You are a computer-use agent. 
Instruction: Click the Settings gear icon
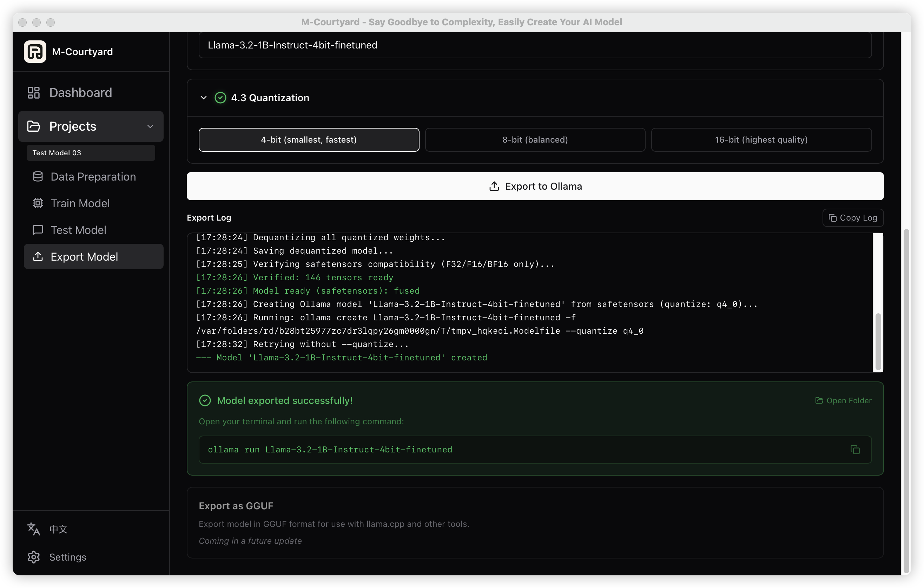tap(34, 557)
